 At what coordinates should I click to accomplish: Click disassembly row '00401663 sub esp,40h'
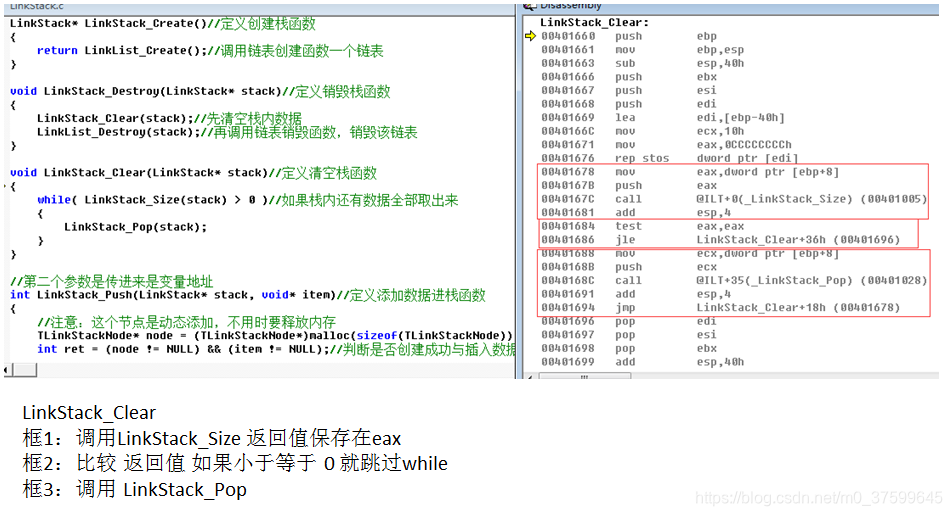(642, 63)
